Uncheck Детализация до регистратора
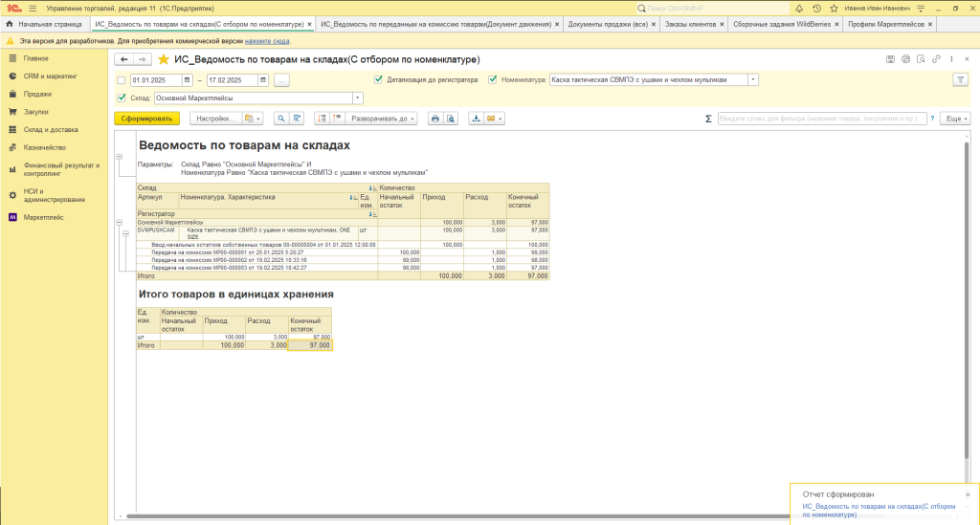Viewport: 980px width, 525px height. click(378, 79)
